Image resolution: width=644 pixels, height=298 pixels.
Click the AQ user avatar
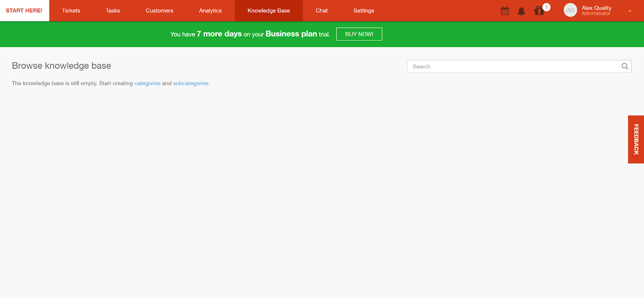pos(570,10)
